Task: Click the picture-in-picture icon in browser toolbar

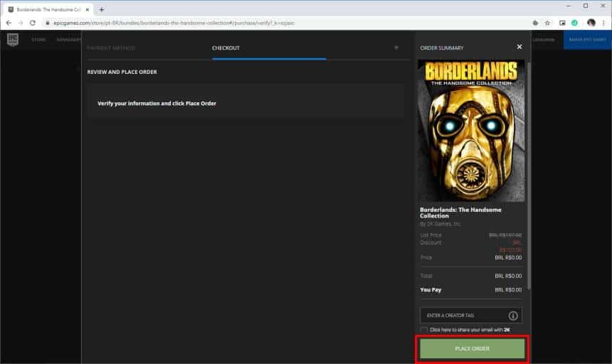Action: coord(562,23)
